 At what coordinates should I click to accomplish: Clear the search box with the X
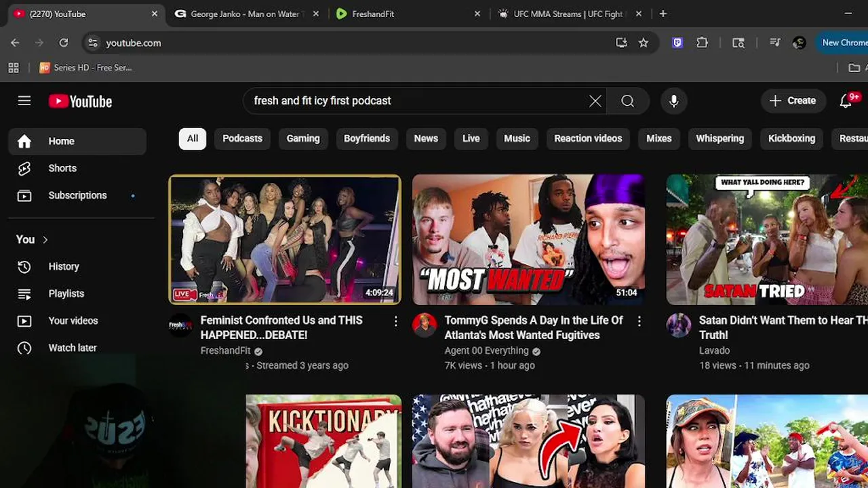(595, 101)
